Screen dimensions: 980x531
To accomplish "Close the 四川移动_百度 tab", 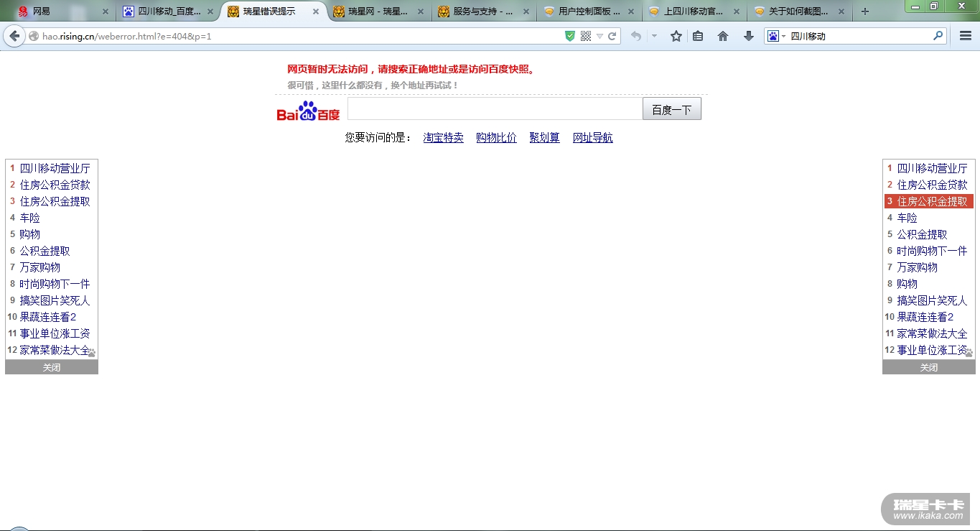I will (x=210, y=11).
